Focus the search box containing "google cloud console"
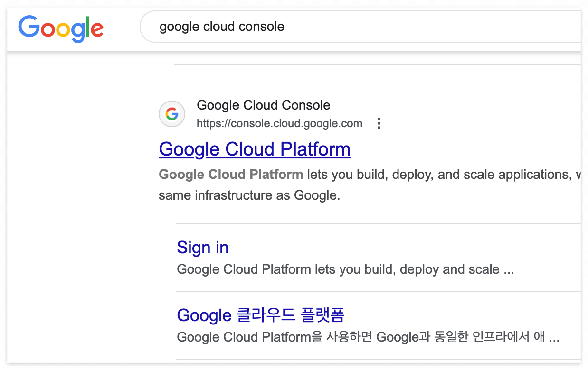This screenshot has height=370, width=588. pos(360,27)
